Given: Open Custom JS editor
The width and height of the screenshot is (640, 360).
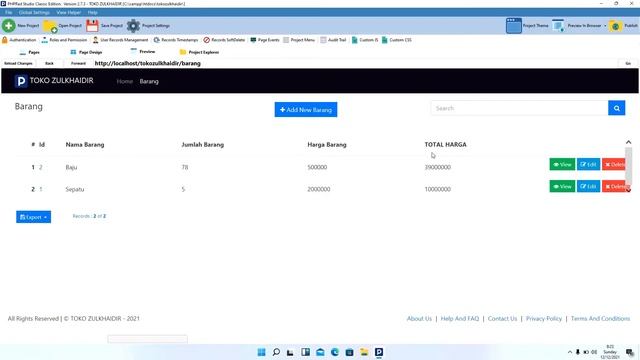Looking at the screenshot, I should [x=365, y=40].
